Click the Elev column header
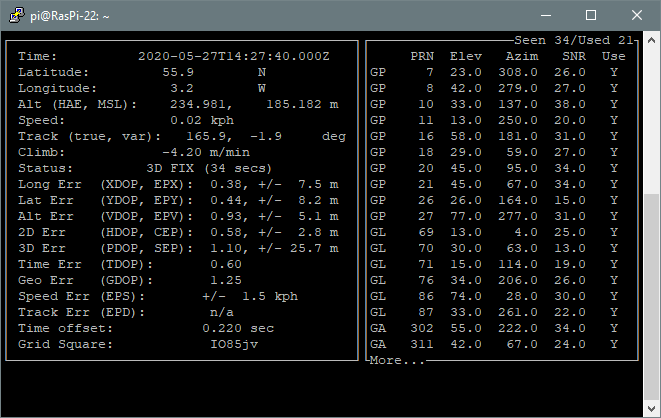 click(466, 56)
